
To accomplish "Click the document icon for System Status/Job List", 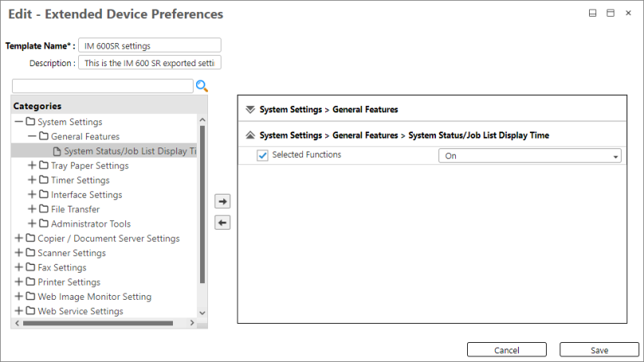I will pyautogui.click(x=57, y=151).
